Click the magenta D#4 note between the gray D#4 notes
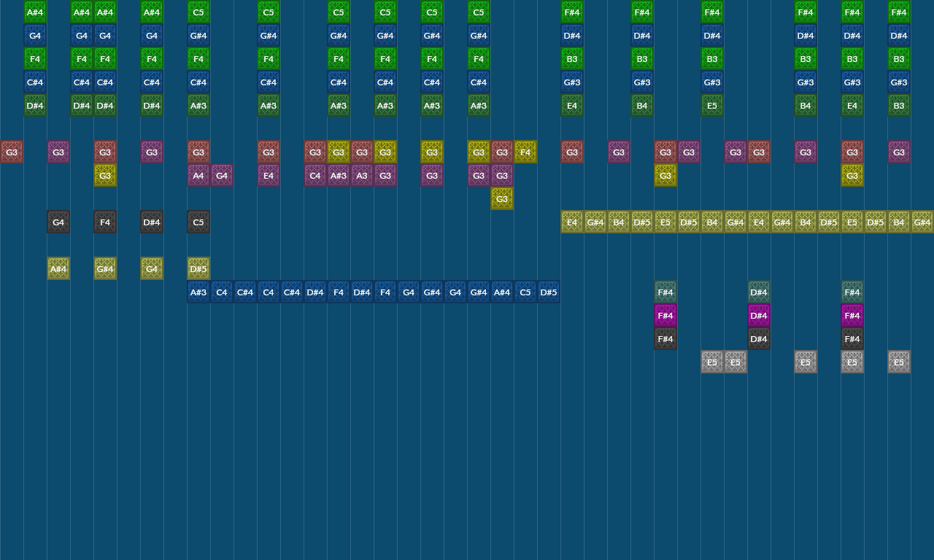Viewport: 934px width, 560px height. click(x=759, y=315)
